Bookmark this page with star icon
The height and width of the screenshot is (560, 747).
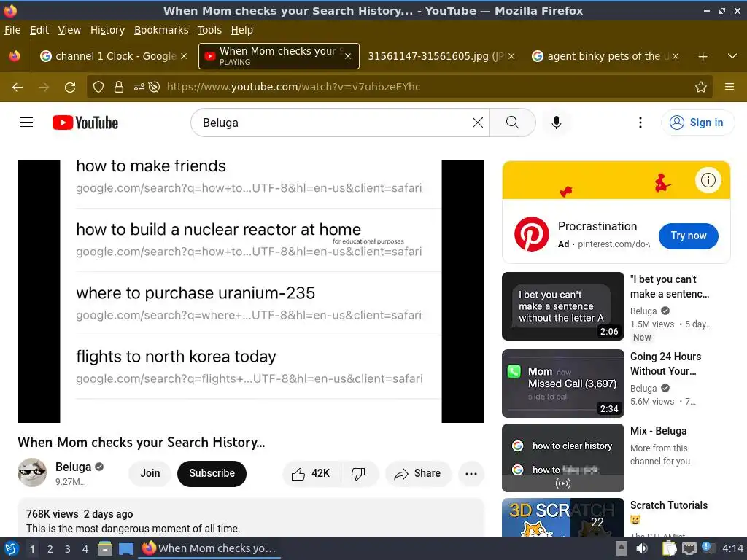point(701,87)
